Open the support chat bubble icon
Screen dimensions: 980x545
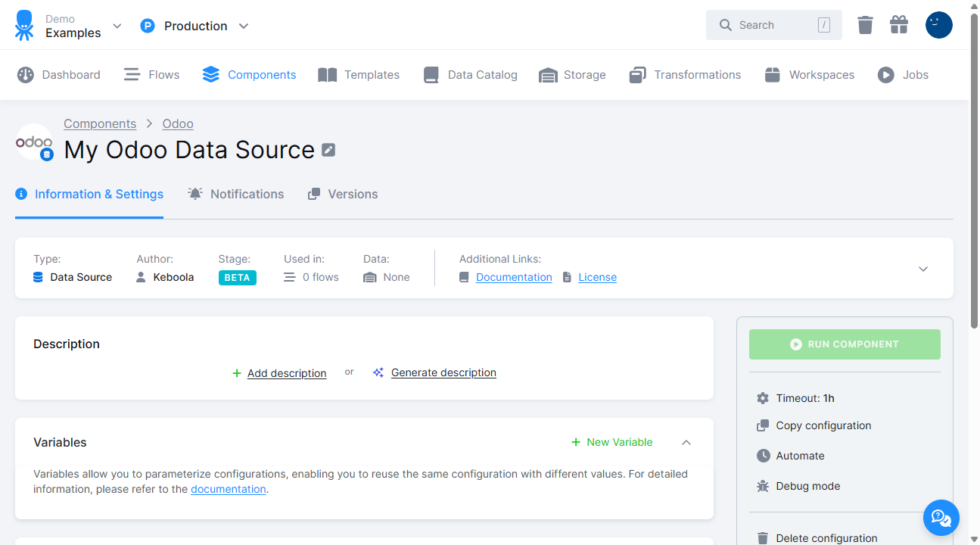click(941, 518)
